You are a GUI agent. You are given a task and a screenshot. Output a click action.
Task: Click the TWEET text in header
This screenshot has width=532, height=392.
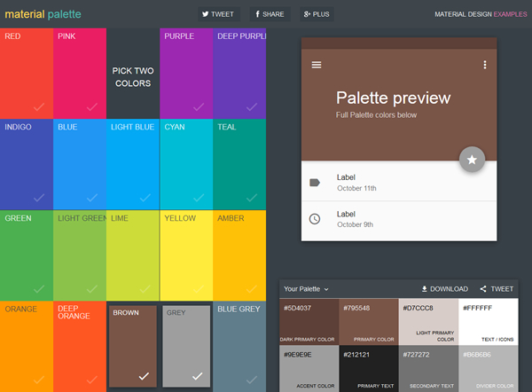click(223, 14)
